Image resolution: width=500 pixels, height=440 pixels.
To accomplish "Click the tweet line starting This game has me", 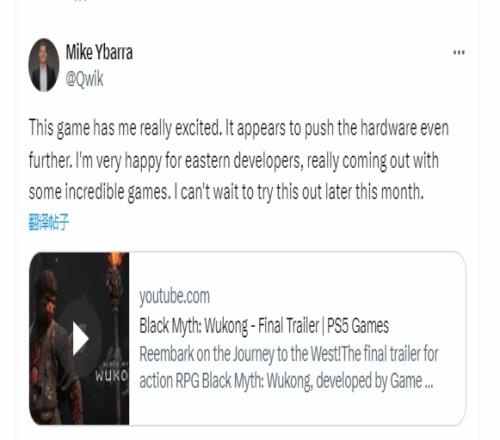I will [x=239, y=128].
